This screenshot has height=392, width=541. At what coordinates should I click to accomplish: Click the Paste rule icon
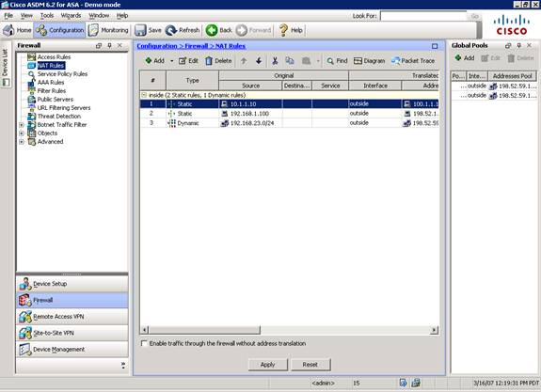[x=306, y=61]
